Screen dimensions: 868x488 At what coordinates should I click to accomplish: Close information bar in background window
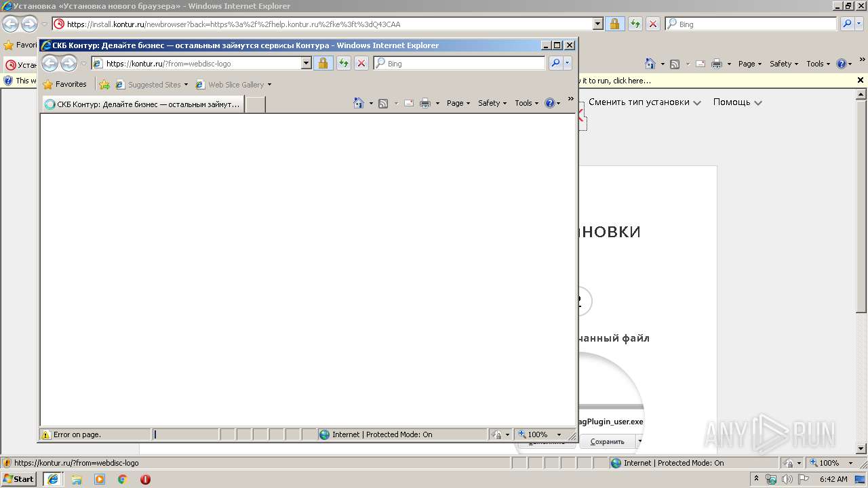[861, 81]
